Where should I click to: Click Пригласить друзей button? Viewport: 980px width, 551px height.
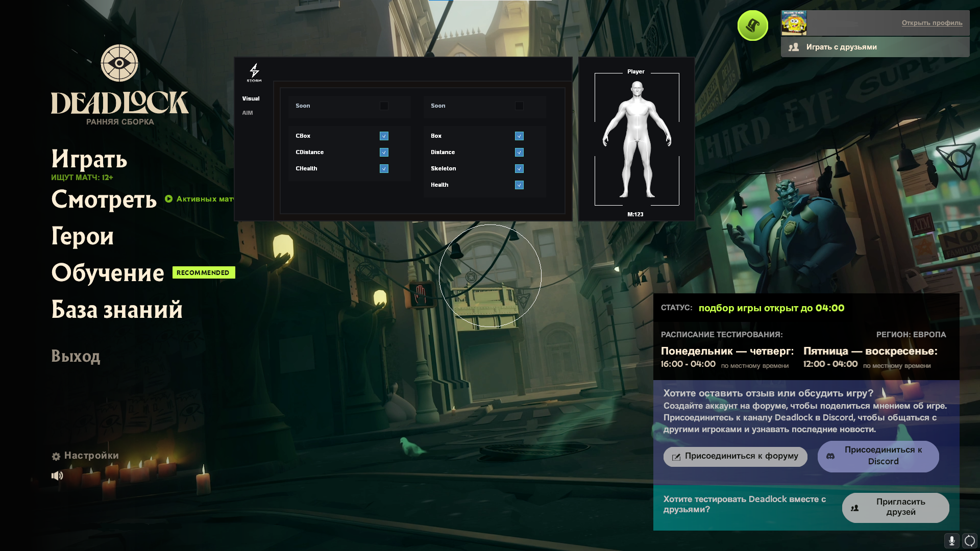[x=895, y=507]
